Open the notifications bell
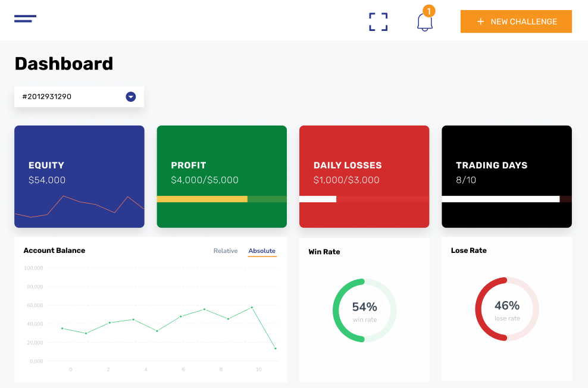588x388 pixels. click(x=424, y=23)
